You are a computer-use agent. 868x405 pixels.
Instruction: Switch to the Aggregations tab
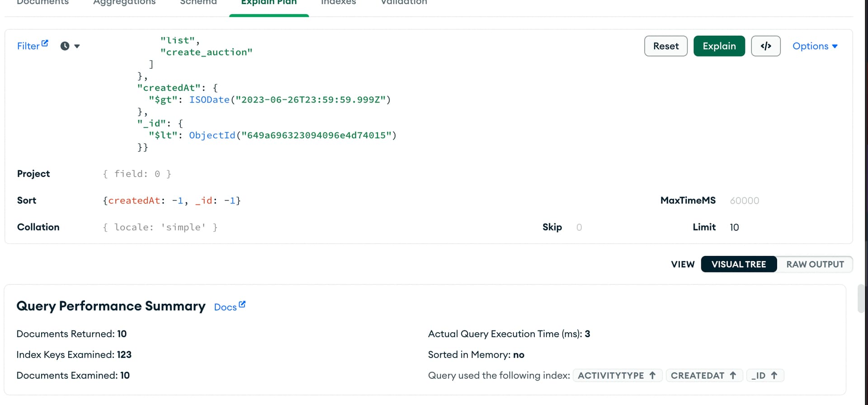click(x=124, y=3)
